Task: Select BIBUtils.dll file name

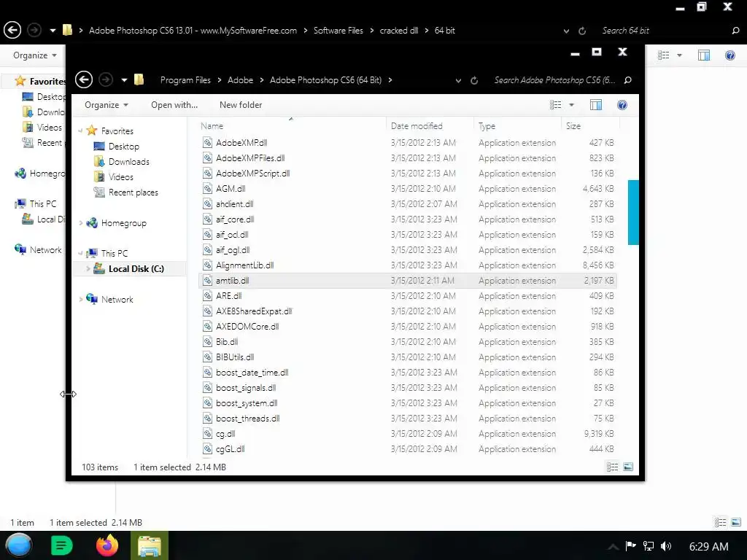Action: tap(235, 357)
